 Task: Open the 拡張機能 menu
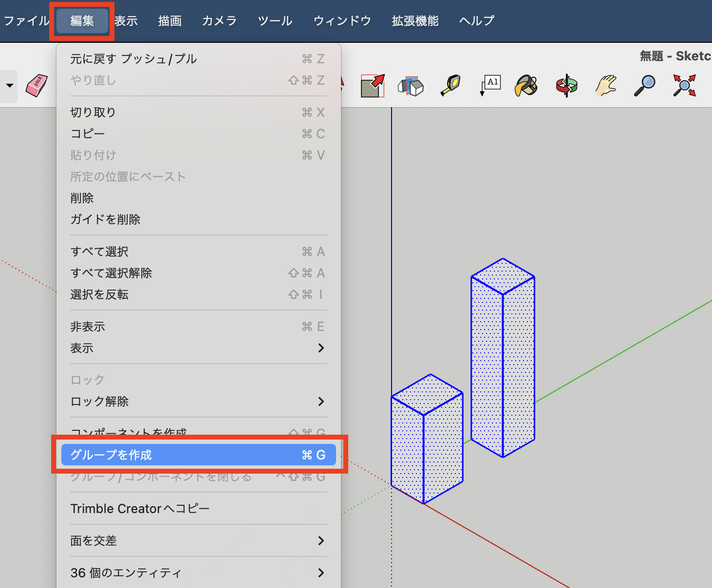[x=414, y=20]
